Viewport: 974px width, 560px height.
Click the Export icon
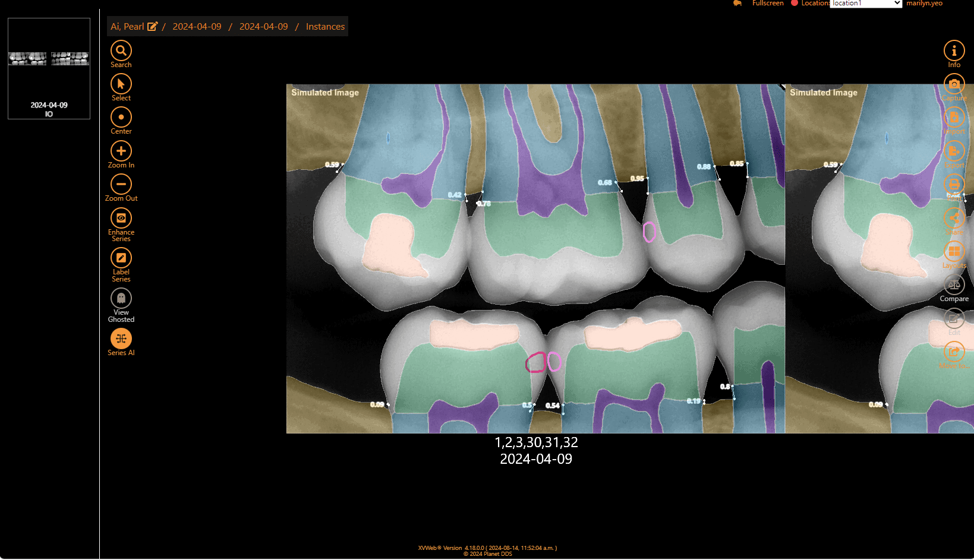click(954, 151)
